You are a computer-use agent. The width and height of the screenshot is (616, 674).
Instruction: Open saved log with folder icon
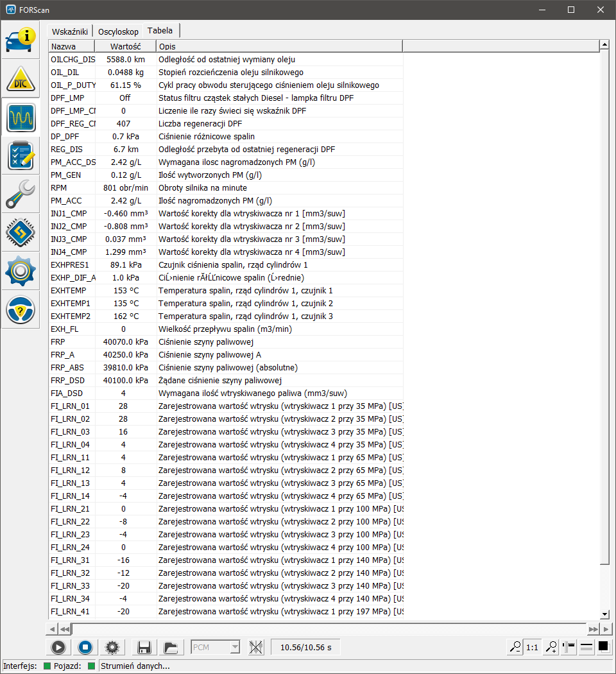[x=170, y=647]
